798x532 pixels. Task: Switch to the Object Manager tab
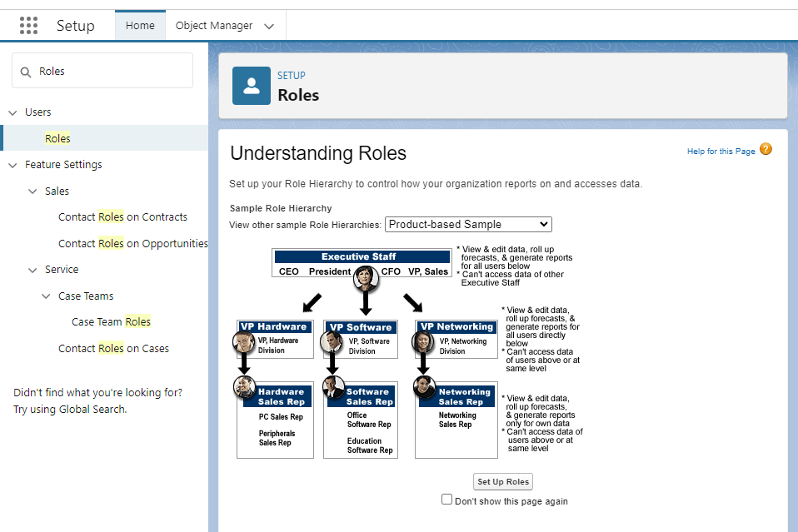pos(214,26)
